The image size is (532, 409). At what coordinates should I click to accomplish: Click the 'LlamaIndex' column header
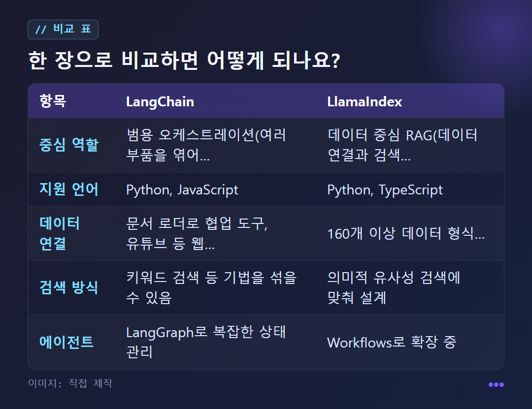point(365,102)
